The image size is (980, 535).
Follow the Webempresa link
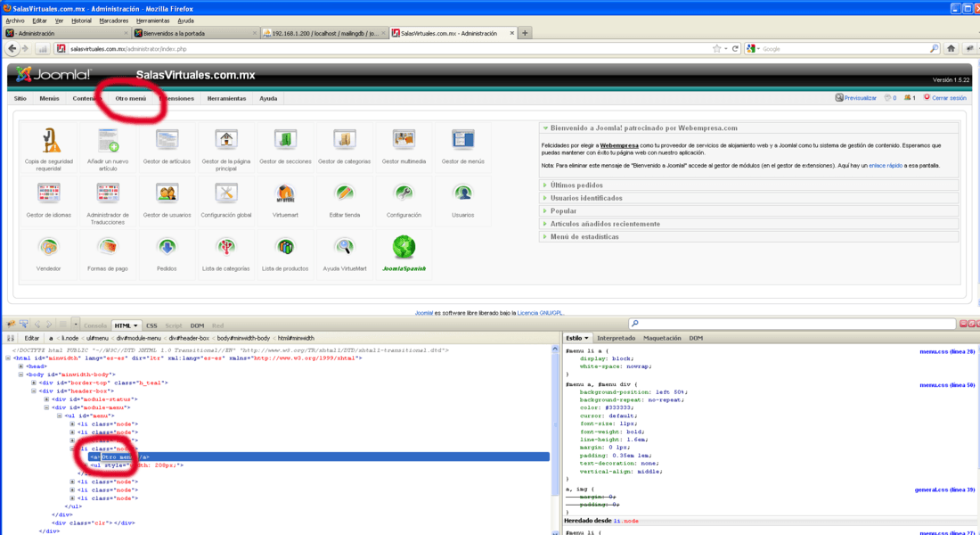click(x=619, y=146)
